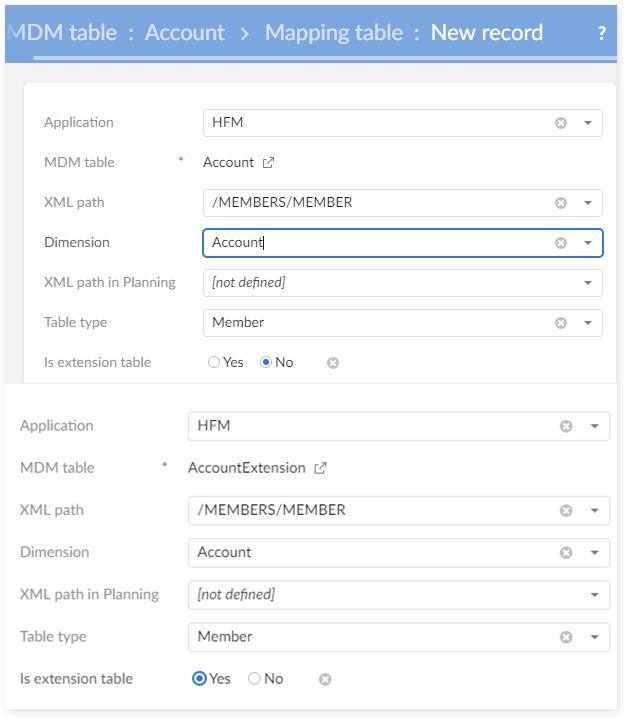Select Yes for top Is extension table
This screenshot has width=626, height=718.
click(x=214, y=363)
